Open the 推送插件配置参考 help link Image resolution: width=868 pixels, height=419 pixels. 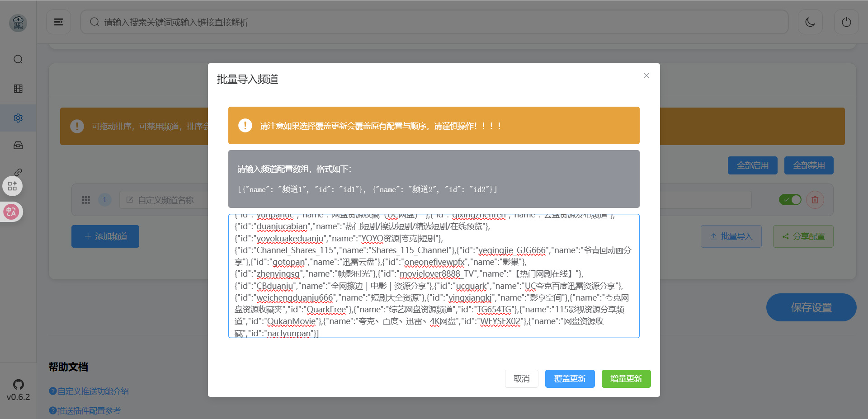tap(89, 410)
